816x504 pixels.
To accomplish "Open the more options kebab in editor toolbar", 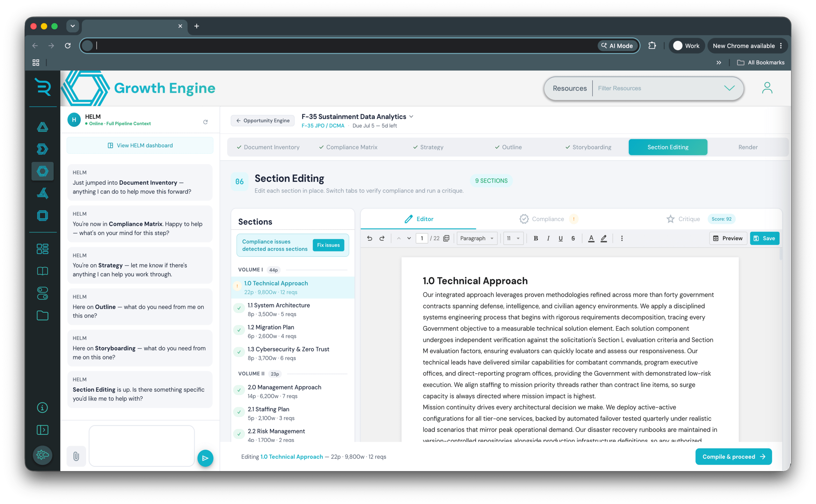I will click(622, 238).
